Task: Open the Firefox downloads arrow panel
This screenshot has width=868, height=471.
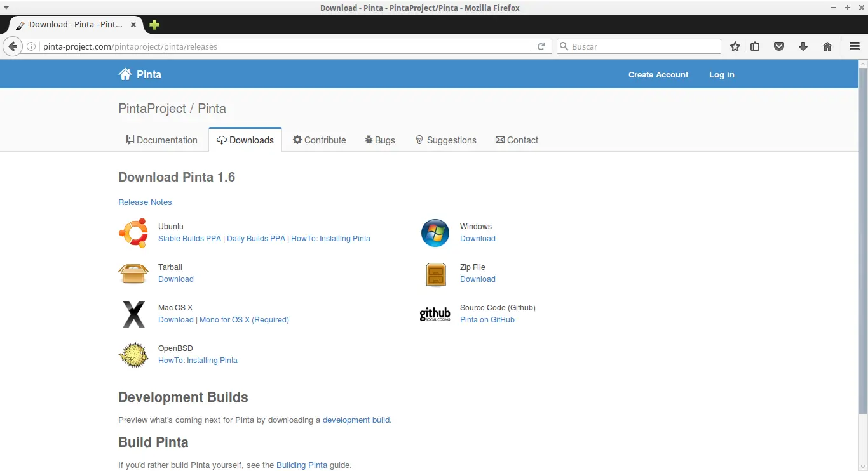Action: pos(803,46)
